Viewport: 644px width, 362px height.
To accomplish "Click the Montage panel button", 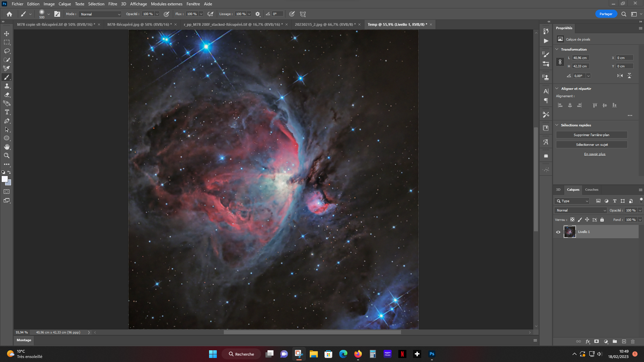I will point(24,340).
